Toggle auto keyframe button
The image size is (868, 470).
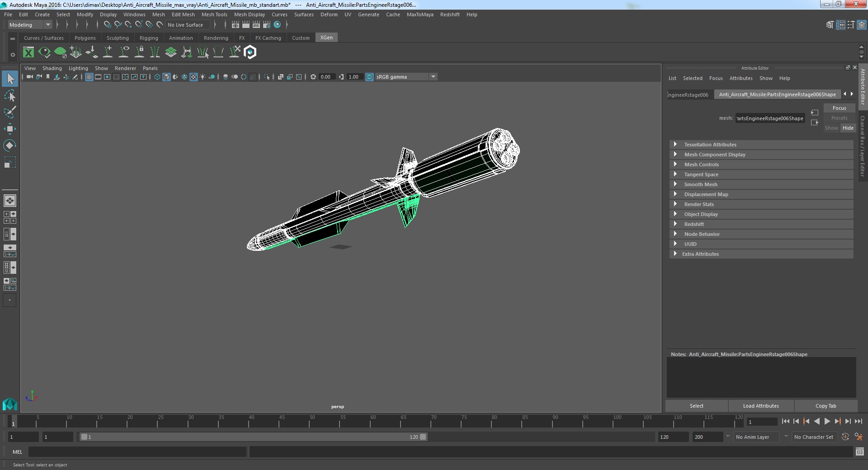coord(845,437)
